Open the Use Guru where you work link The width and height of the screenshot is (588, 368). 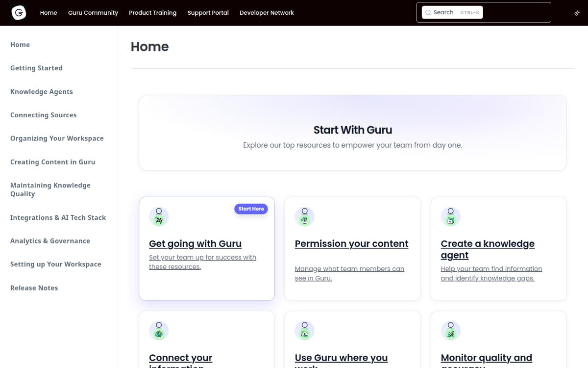[x=341, y=362]
